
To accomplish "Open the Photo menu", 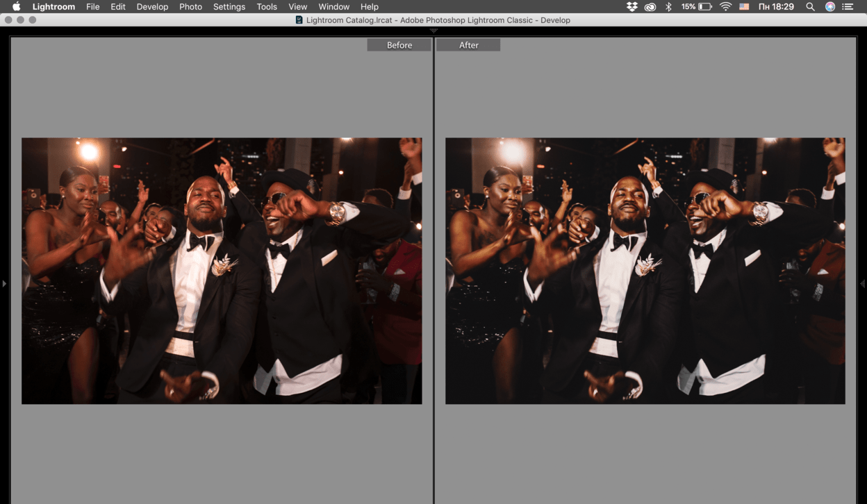I will 190,6.
